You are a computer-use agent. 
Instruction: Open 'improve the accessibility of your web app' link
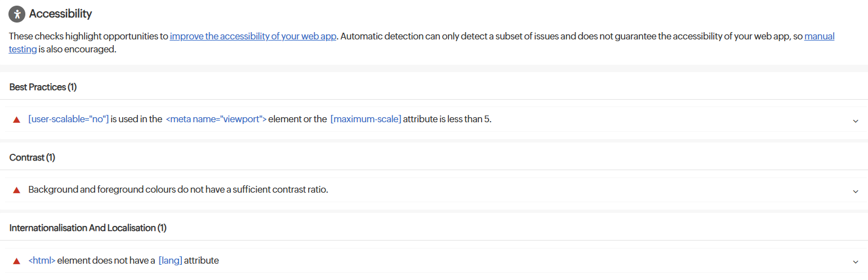[x=253, y=36]
